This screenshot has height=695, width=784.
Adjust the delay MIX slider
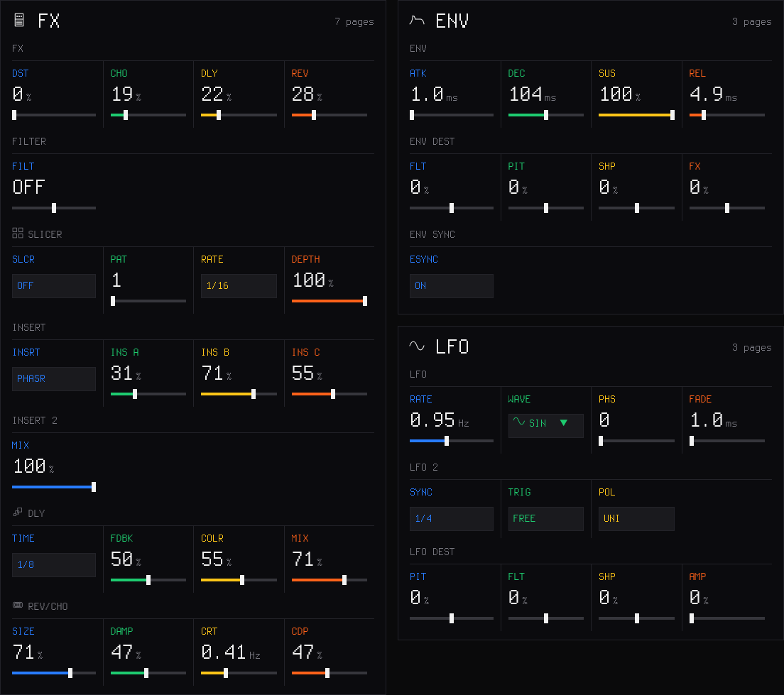pos(329,580)
